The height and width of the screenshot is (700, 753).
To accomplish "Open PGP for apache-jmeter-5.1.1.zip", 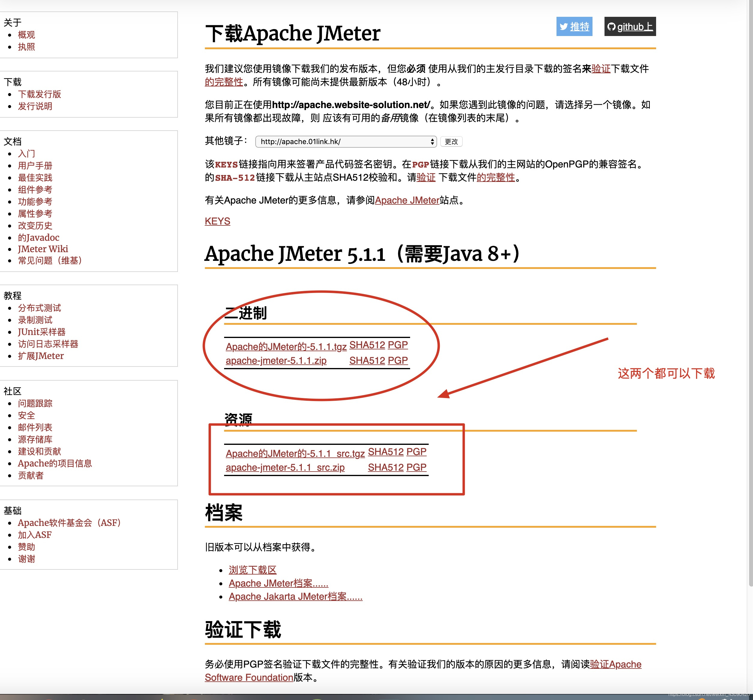I will (x=397, y=361).
